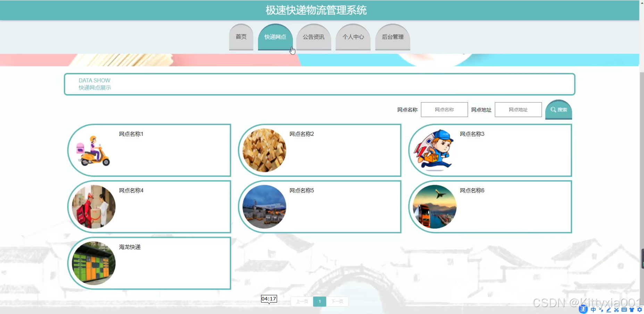Open the IME settings gear icon
Screen dimensions: 644x314
(639, 310)
